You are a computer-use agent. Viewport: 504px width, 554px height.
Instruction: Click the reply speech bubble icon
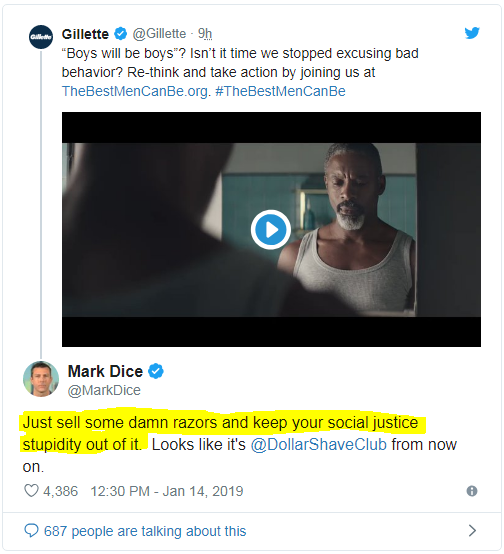click(x=31, y=531)
